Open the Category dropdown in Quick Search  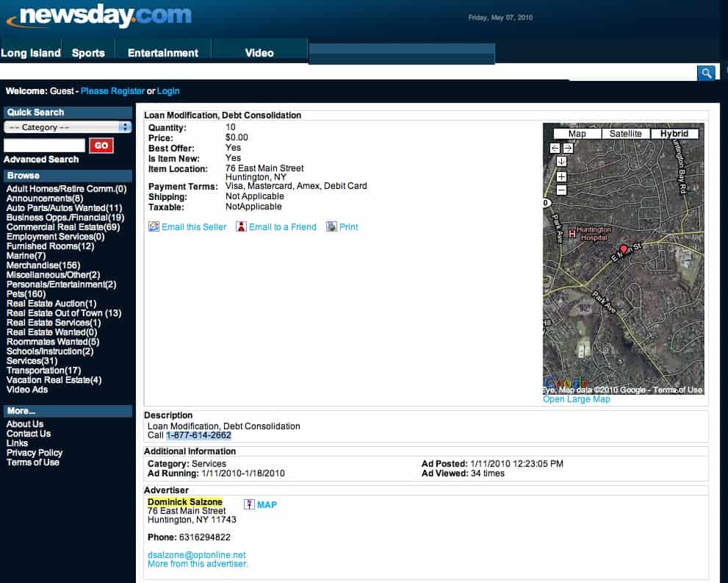click(68, 127)
